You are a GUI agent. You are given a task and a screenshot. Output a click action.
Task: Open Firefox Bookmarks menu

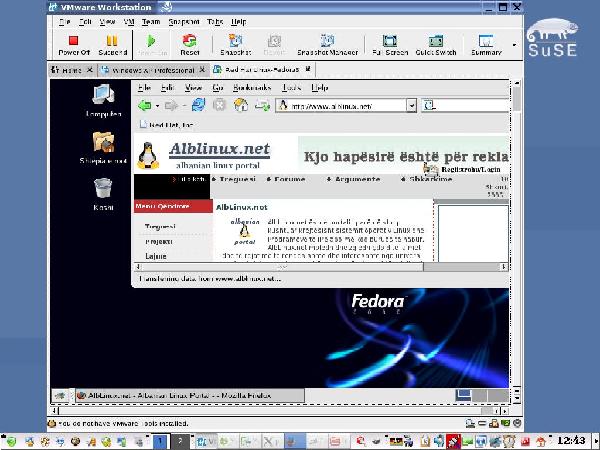coord(252,88)
